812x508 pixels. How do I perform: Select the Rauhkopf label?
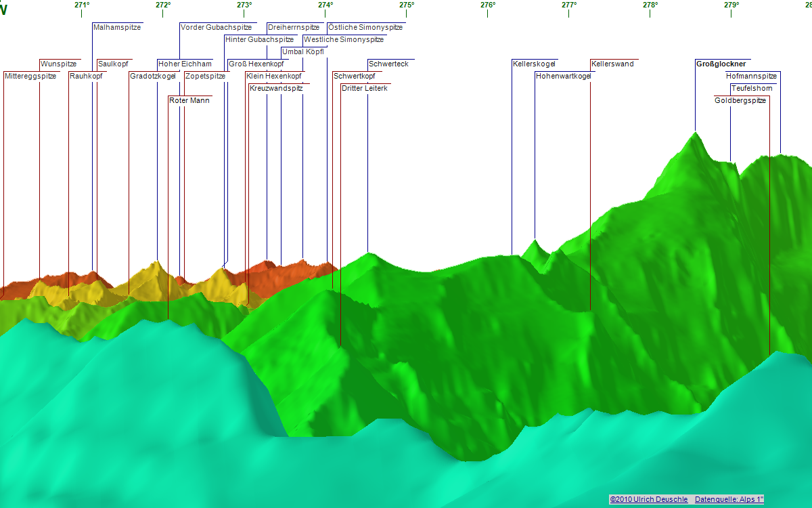tap(86, 77)
